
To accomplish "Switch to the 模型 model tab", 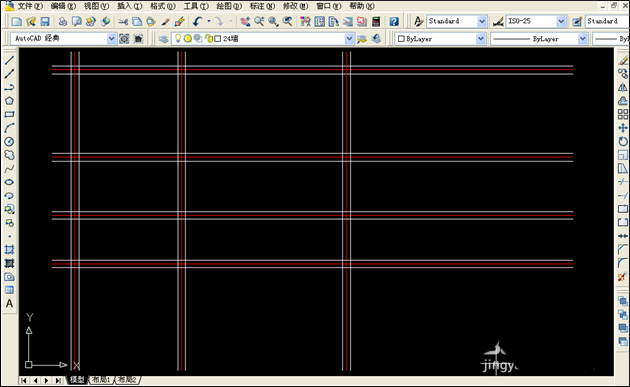I will 77,380.
